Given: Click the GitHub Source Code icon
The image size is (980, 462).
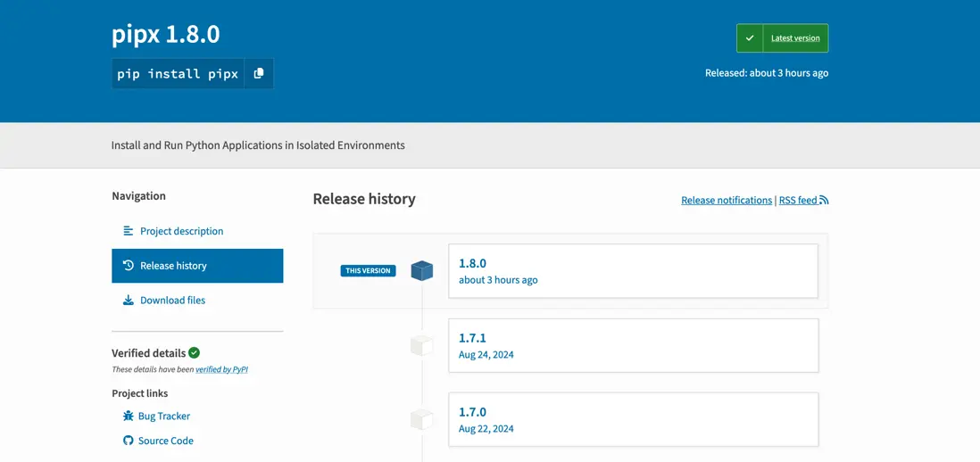Looking at the screenshot, I should pos(129,441).
